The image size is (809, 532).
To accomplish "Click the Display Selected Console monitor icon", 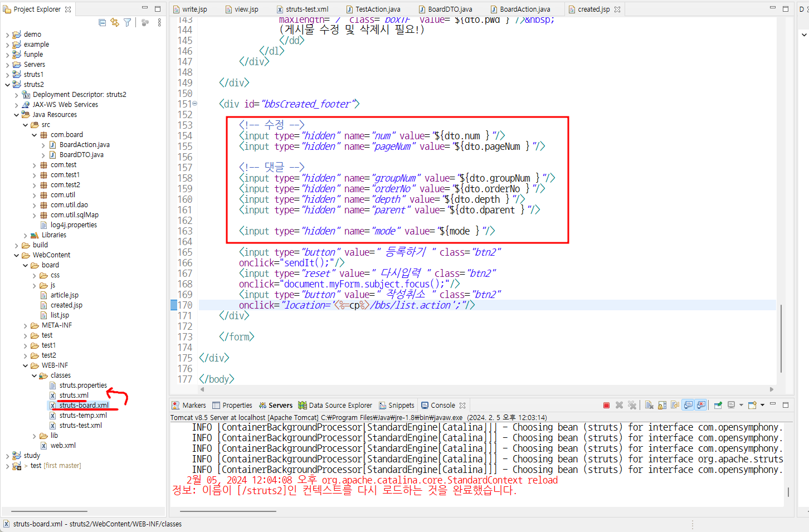I will tap(731, 405).
